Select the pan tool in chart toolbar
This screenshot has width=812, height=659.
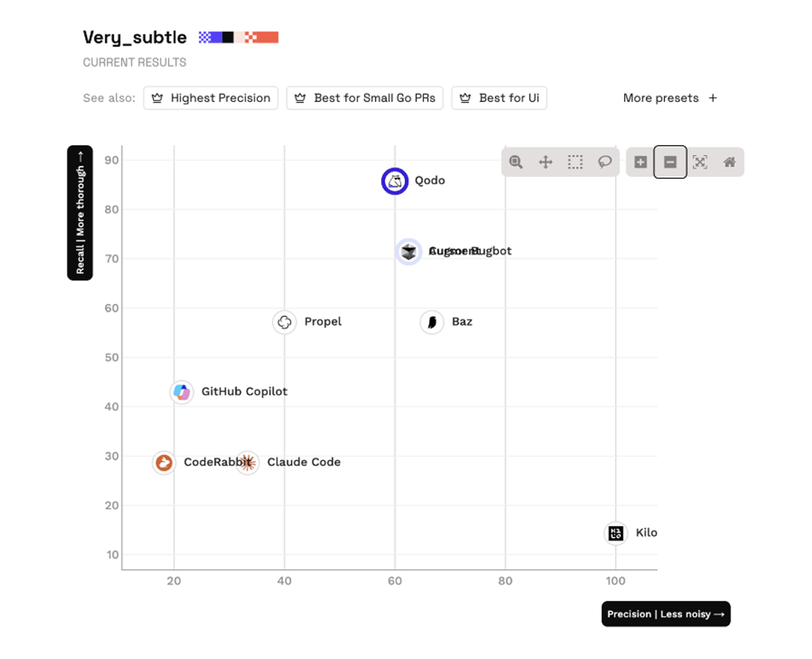click(x=545, y=162)
